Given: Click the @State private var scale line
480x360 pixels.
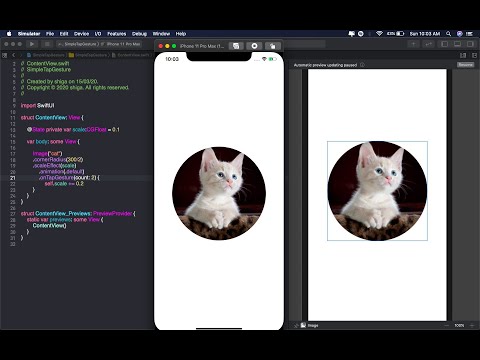Looking at the screenshot, I should (73, 130).
